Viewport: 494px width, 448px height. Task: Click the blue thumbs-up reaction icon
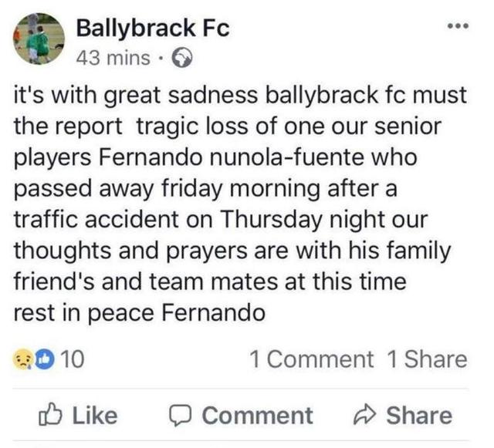(45, 359)
